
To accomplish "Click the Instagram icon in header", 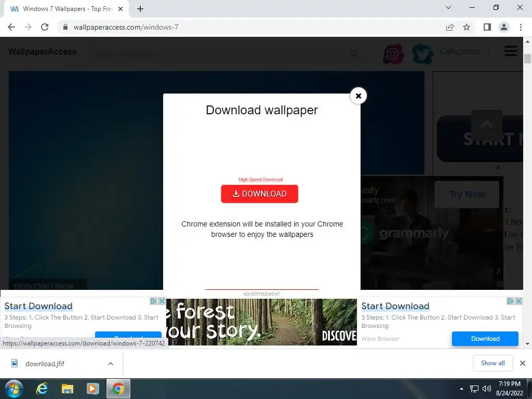I will [393, 54].
